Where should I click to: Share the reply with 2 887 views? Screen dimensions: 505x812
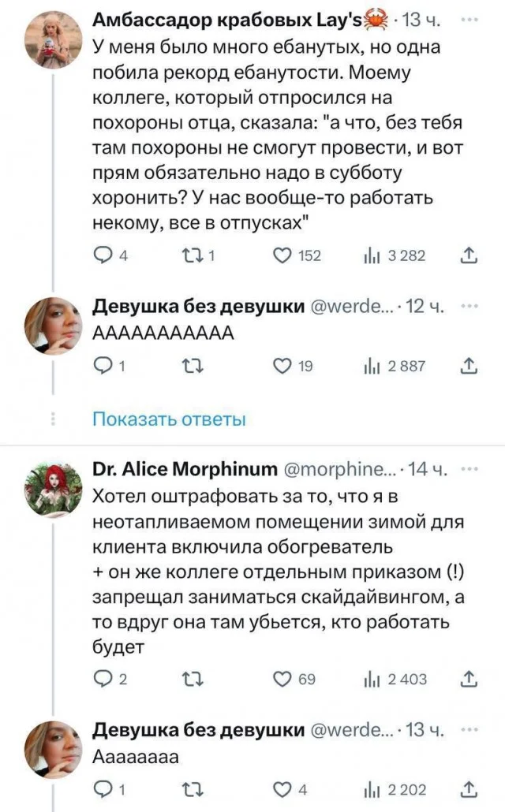click(468, 366)
